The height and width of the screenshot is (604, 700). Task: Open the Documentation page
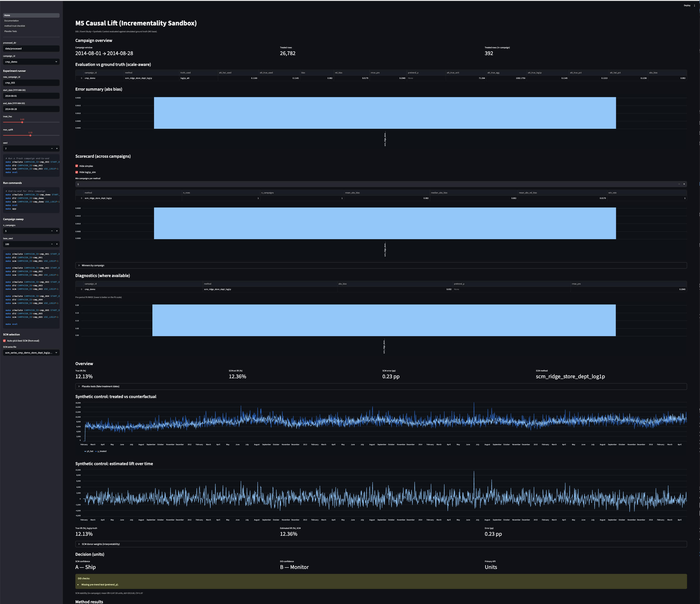(12, 20)
